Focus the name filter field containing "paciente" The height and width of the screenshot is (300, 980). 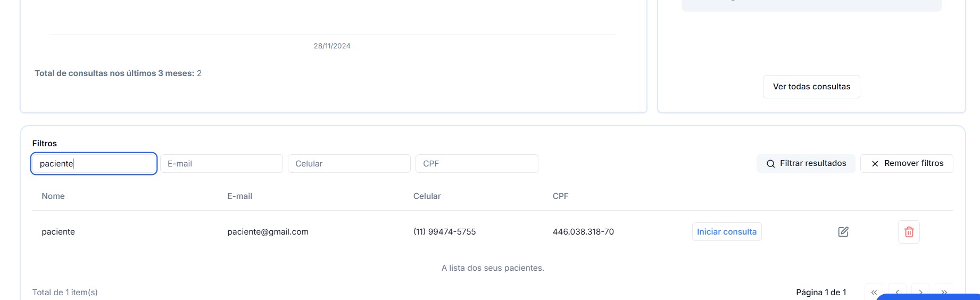pyautogui.click(x=94, y=164)
